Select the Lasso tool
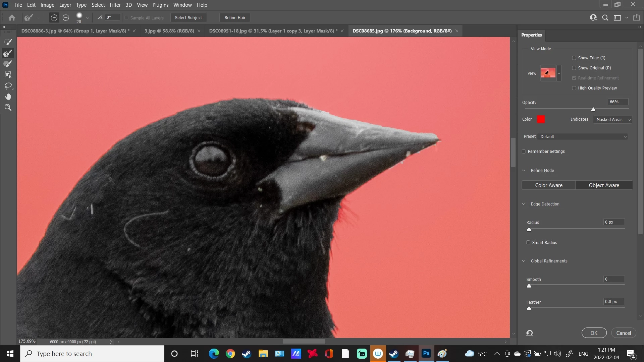644x362 pixels. [8, 86]
